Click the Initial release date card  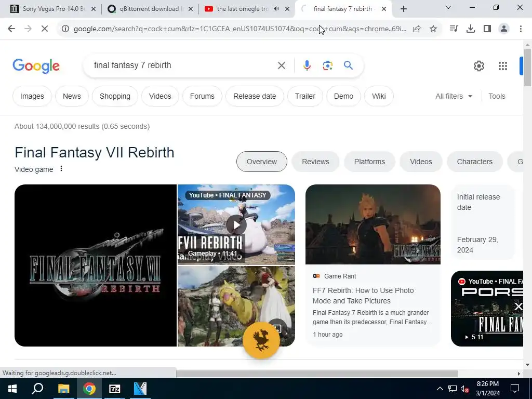(483, 223)
